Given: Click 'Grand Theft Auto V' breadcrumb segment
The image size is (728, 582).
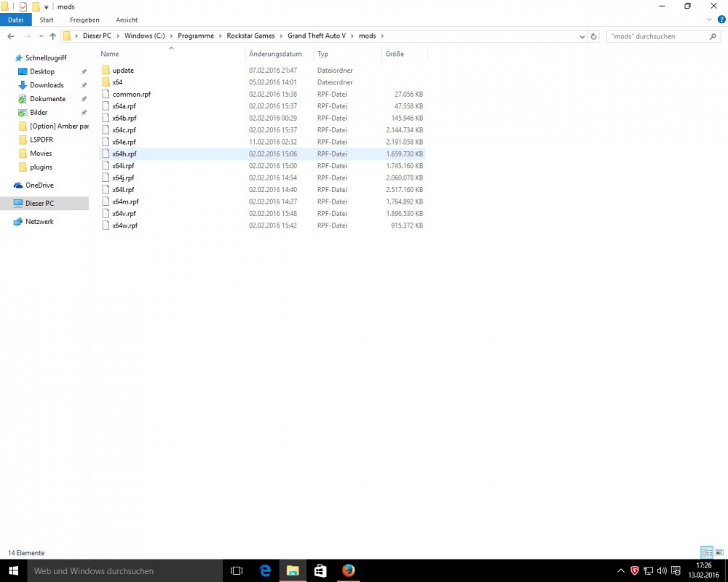Looking at the screenshot, I should tap(317, 36).
